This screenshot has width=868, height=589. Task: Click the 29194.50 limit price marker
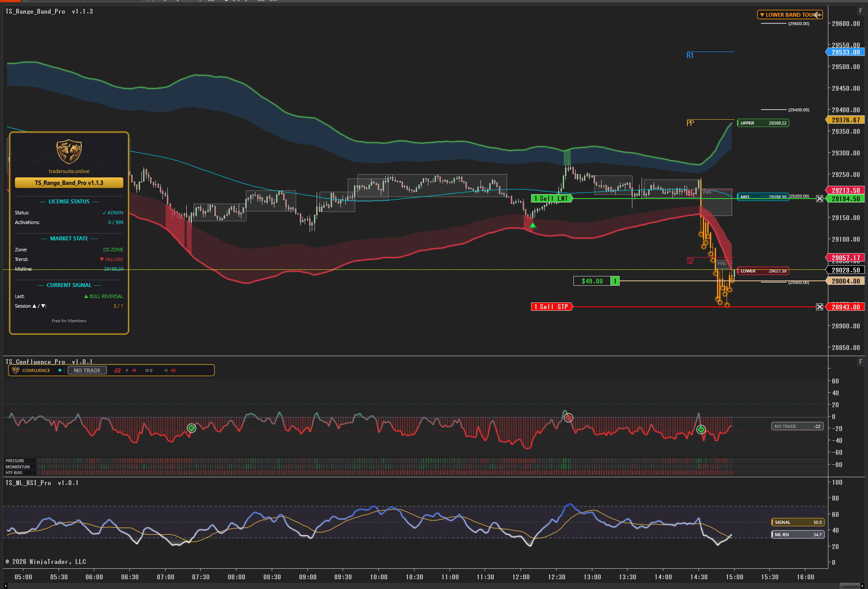coord(846,199)
